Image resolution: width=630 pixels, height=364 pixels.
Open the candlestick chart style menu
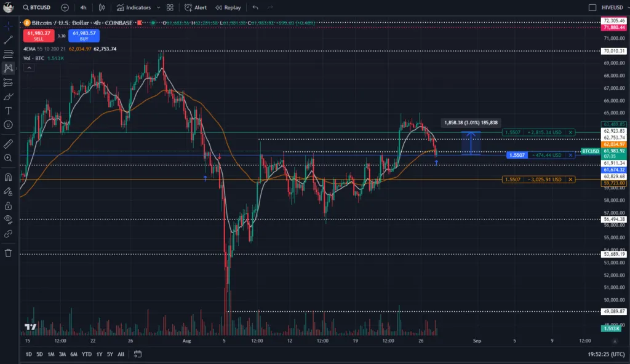[102, 7]
